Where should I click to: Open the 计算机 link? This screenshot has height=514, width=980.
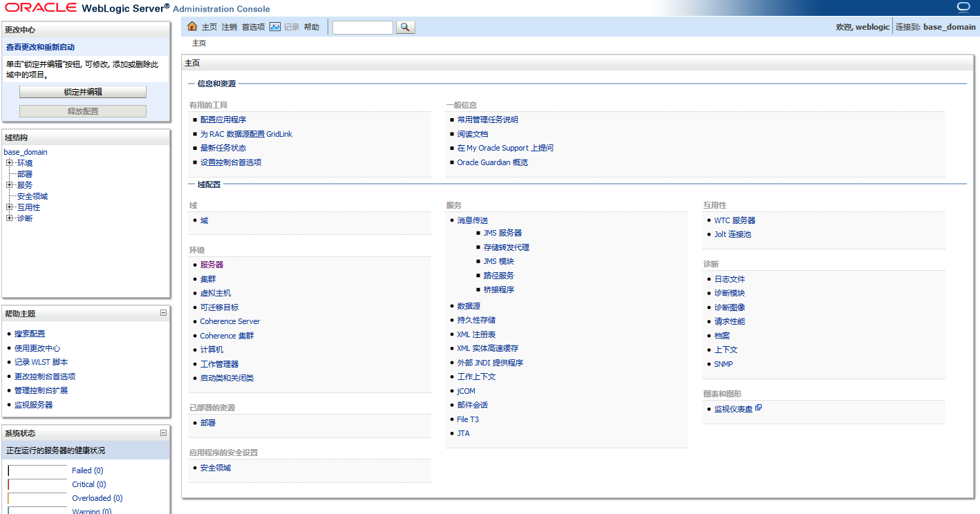click(211, 350)
